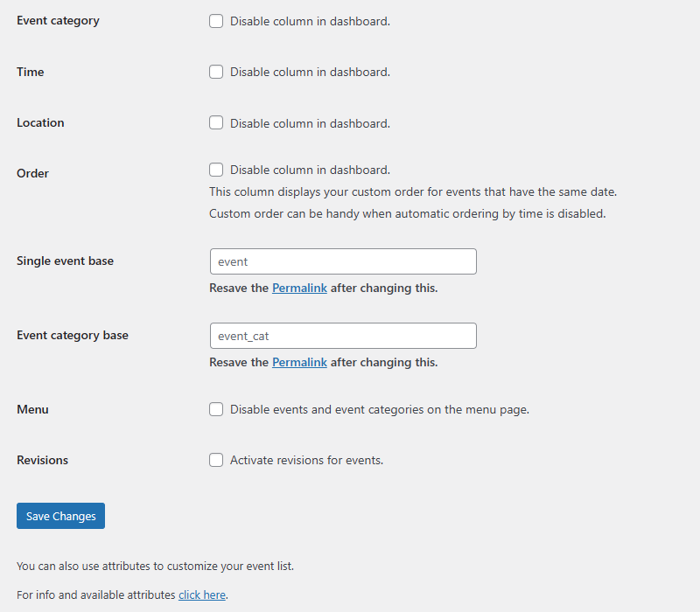
Task: Focus the Event category base field
Action: click(x=343, y=336)
